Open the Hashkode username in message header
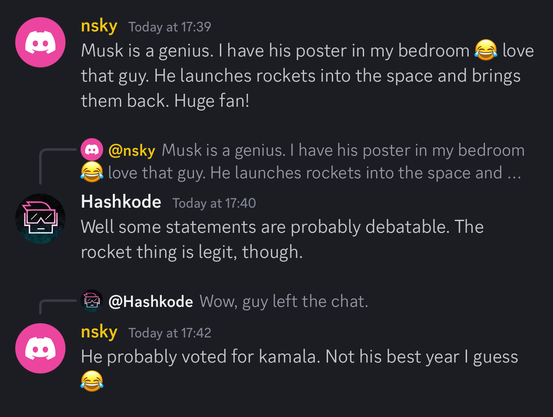 pos(121,202)
